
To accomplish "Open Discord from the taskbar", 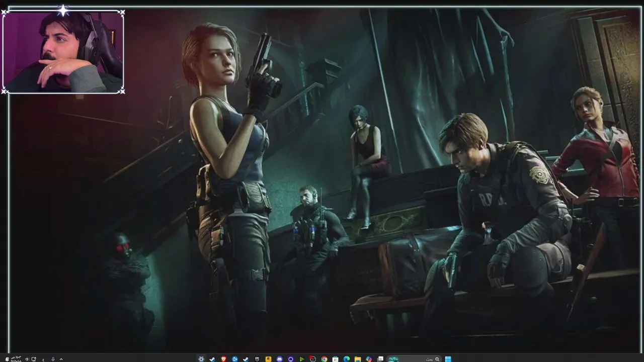I will 279,359.
